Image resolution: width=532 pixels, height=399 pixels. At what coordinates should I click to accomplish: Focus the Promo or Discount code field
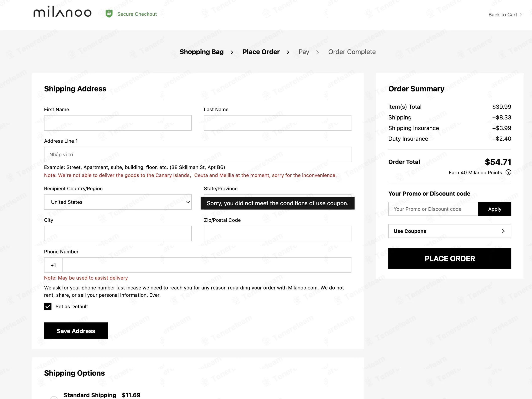pyautogui.click(x=433, y=209)
